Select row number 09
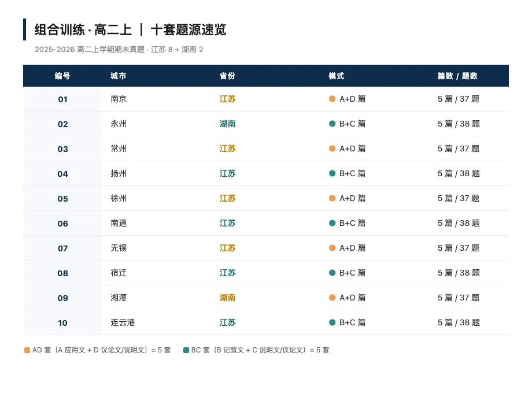Image resolution: width=532 pixels, height=416 pixels. coord(63,298)
